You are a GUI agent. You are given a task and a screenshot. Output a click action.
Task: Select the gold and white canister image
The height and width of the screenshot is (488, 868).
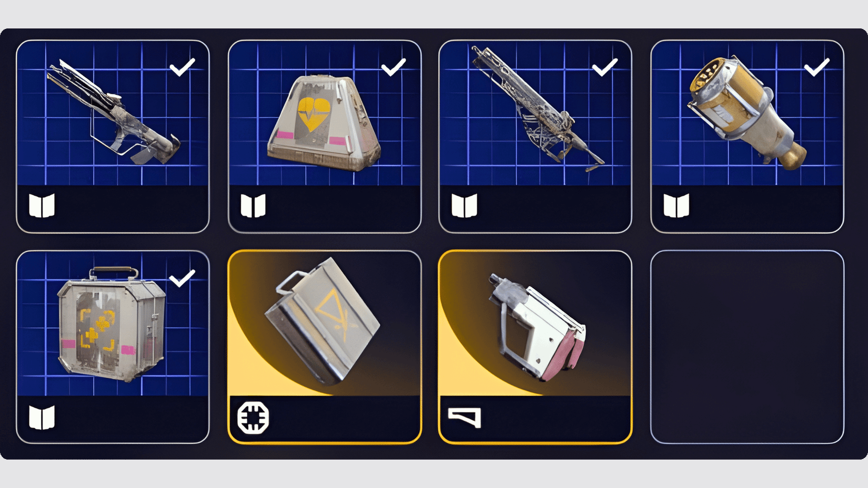[747, 113]
